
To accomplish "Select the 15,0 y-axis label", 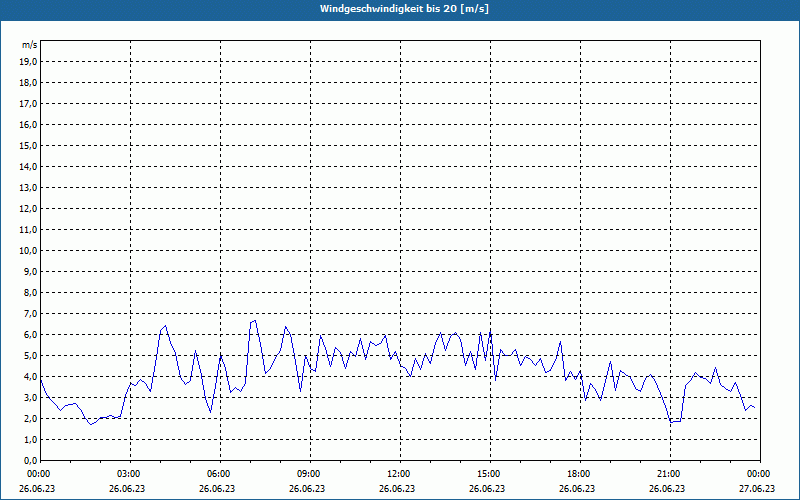I will tap(29, 145).
